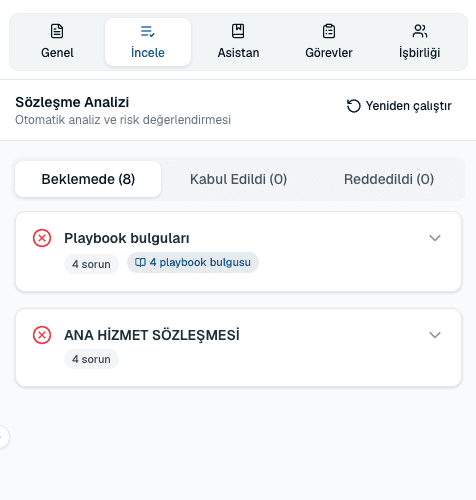
Task: Select the İncele tab
Action: point(148,42)
